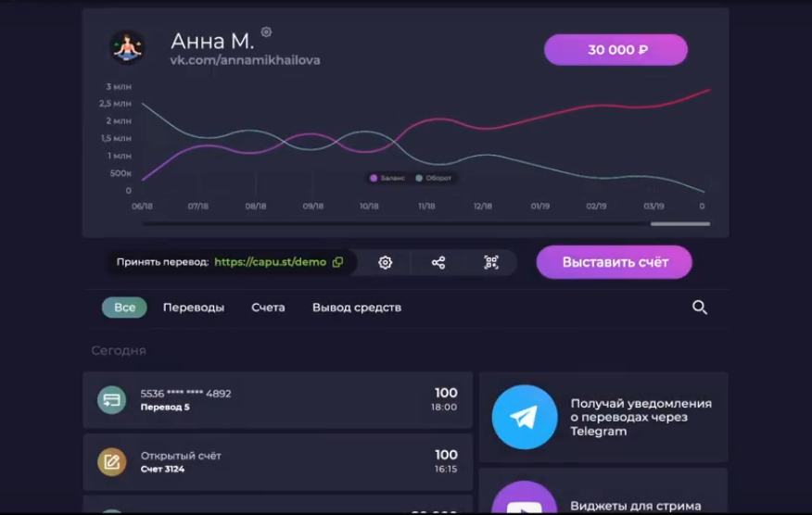
Task: Click the Telegram paper plane icon
Action: pyautogui.click(x=525, y=417)
